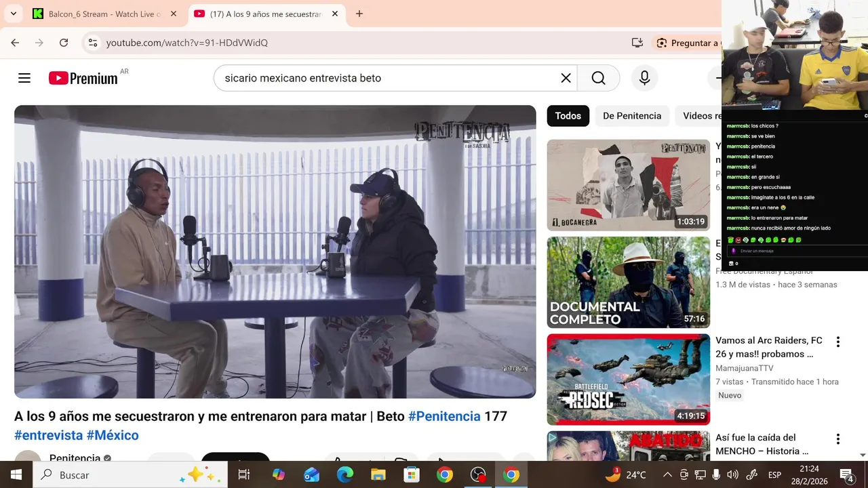The width and height of the screenshot is (868, 488).
Task: Open the Battlefield Redsec 4:19:15 thumbnail
Action: pos(629,380)
